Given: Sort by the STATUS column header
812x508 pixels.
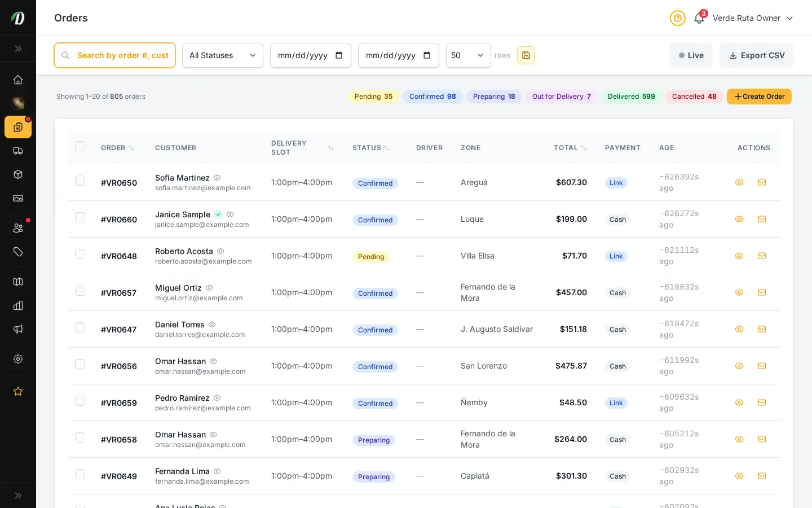Looking at the screenshot, I should 371,148.
